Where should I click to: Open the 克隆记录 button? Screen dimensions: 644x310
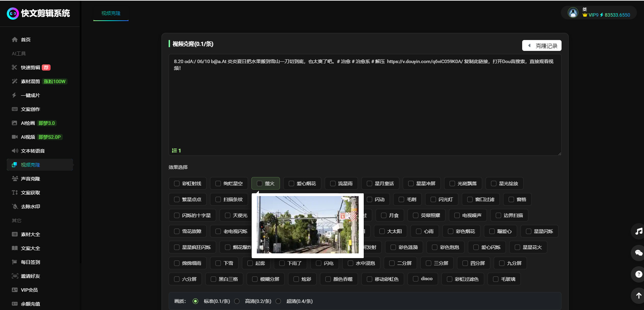pos(542,46)
